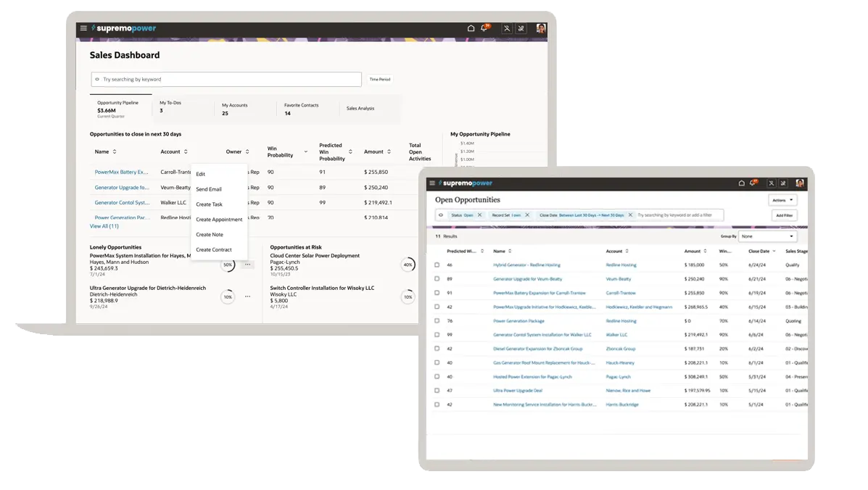Click home icon in Sales Dashboard header
Viewport: 868px width, 490px height.
point(471,28)
